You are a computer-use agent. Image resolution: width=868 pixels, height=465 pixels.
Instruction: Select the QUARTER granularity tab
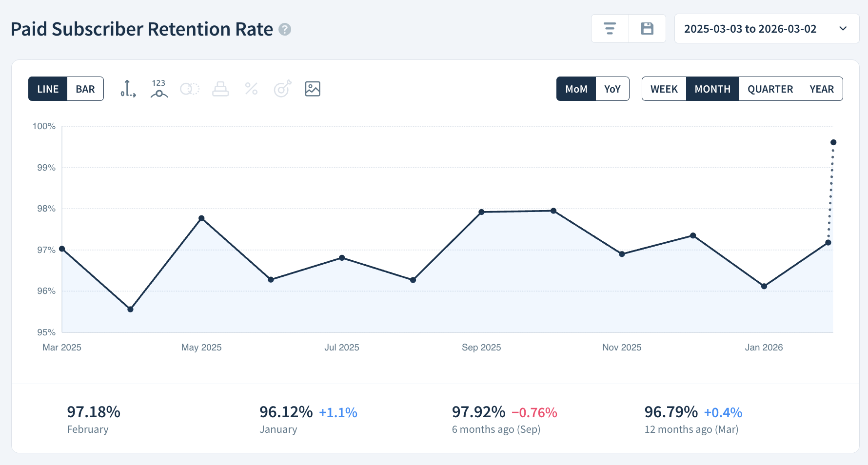(x=770, y=89)
